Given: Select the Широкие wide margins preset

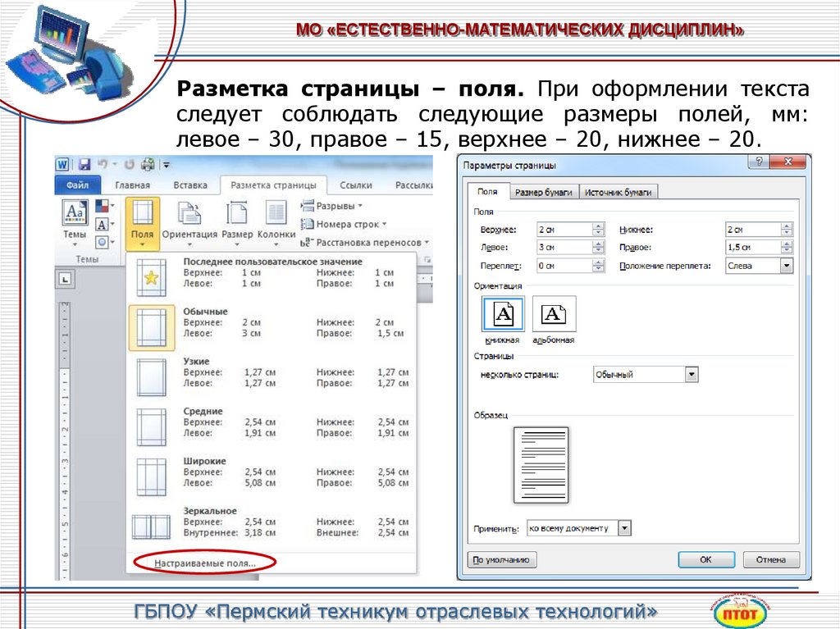Looking at the screenshot, I should click(x=272, y=476).
